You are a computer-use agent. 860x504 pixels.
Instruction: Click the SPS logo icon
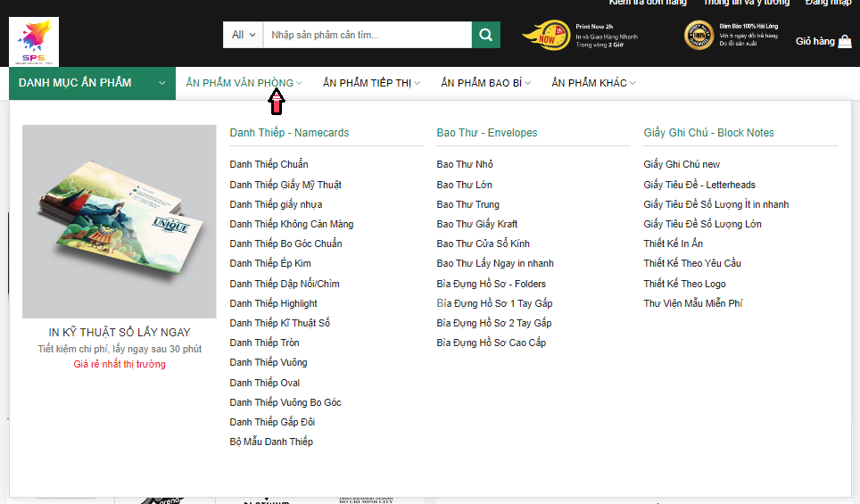pos(34,42)
